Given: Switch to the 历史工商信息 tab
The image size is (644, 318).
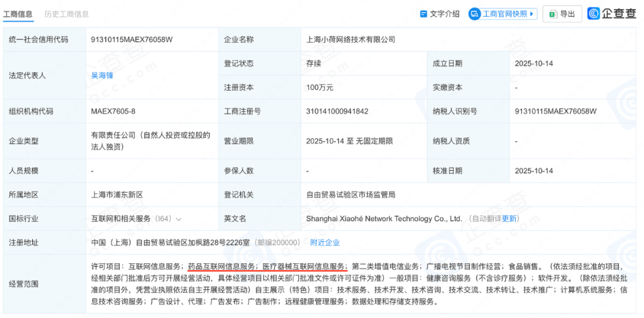Looking at the screenshot, I should click(66, 14).
